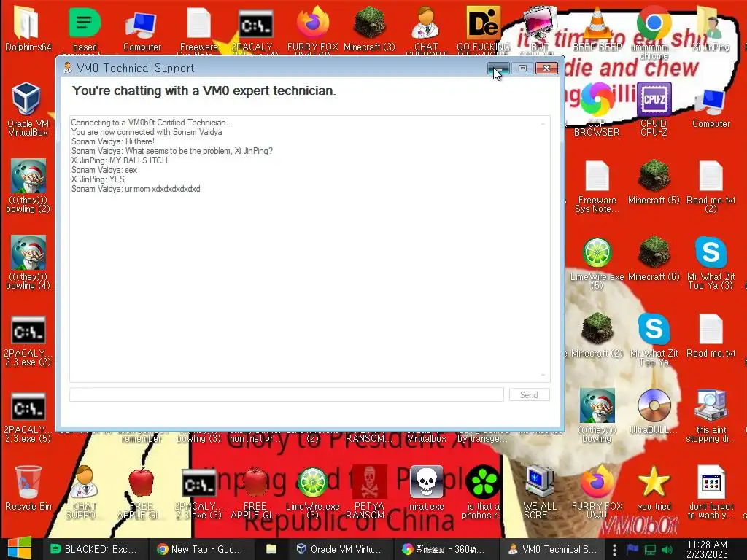Open the Windows Start button

(x=20, y=548)
